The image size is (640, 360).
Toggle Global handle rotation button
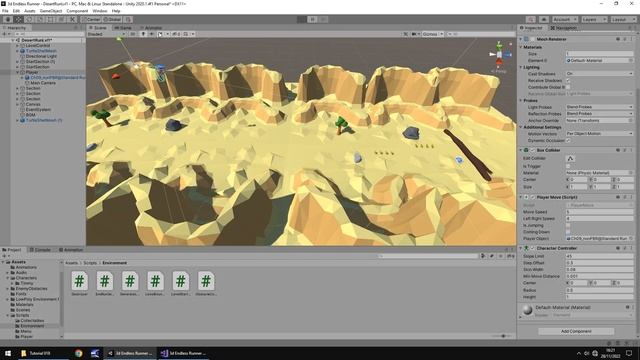pyautogui.click(x=112, y=19)
